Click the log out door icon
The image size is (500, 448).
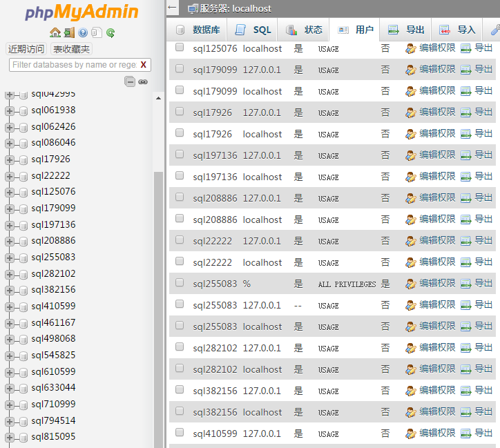(69, 32)
